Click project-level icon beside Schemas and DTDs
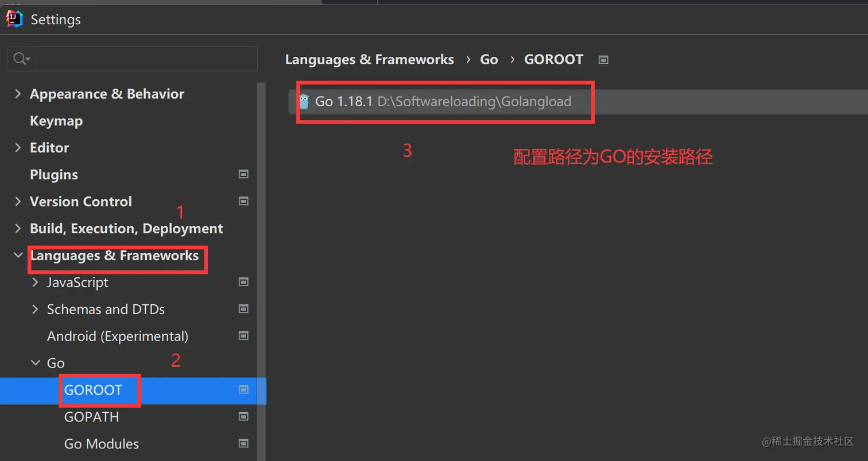 (x=243, y=309)
